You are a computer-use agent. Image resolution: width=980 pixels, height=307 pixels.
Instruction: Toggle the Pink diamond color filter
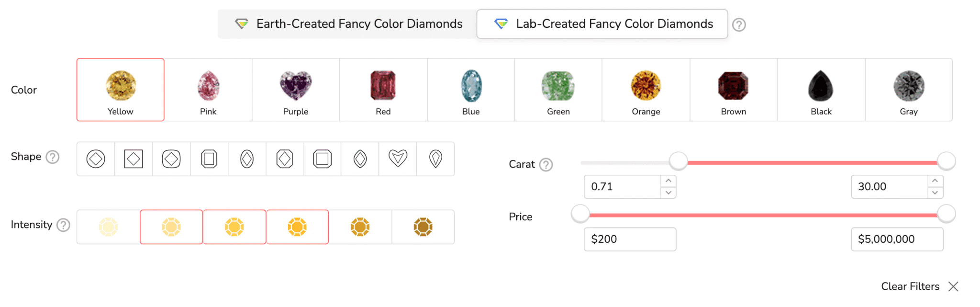[208, 90]
